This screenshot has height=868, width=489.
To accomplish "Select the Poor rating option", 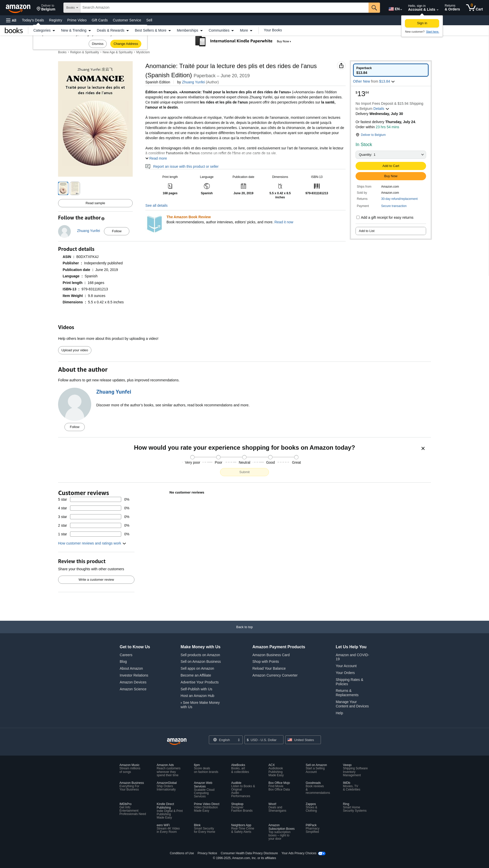I will coord(219,457).
